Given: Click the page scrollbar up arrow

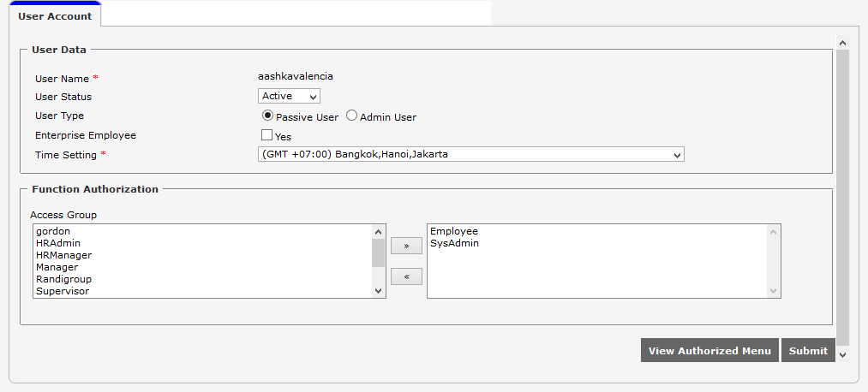Looking at the screenshot, I should 842,42.
